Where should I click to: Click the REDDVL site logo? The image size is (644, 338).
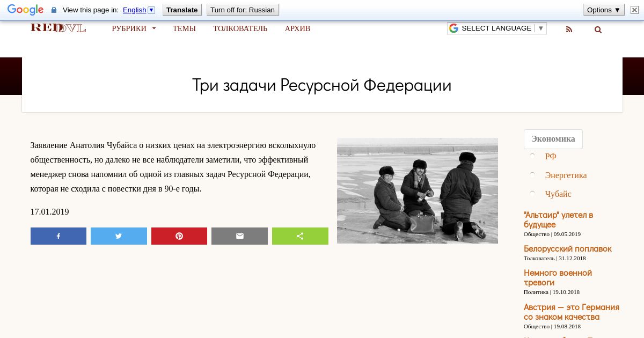(x=58, y=28)
